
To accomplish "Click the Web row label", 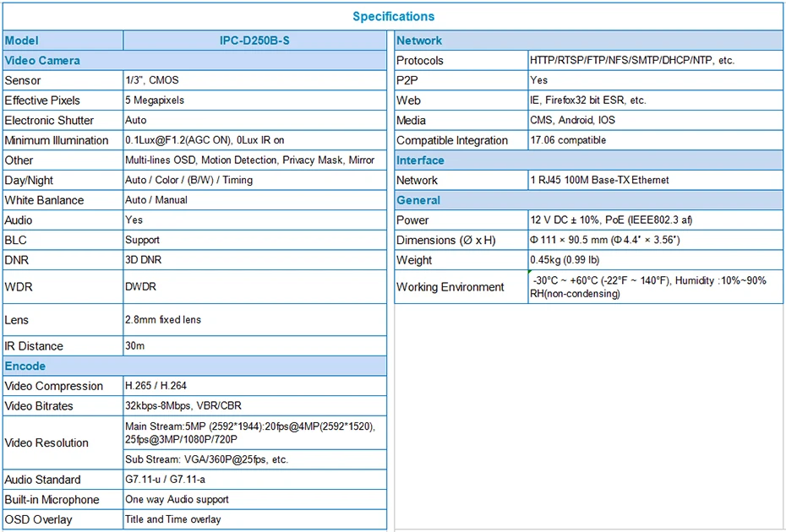I will [x=408, y=100].
